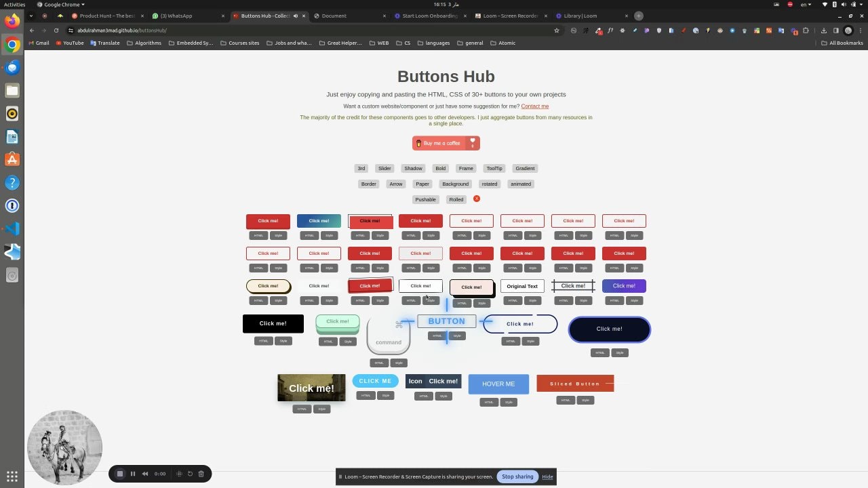This screenshot has height=488, width=868.
Task: Pause the Loom recording
Action: (133, 473)
